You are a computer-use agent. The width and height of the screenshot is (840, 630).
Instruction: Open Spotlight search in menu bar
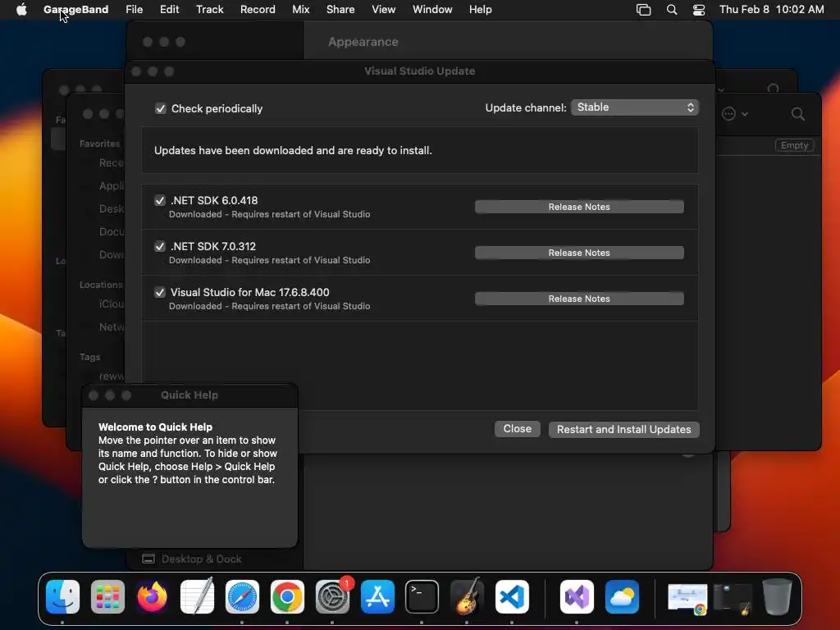point(672,9)
